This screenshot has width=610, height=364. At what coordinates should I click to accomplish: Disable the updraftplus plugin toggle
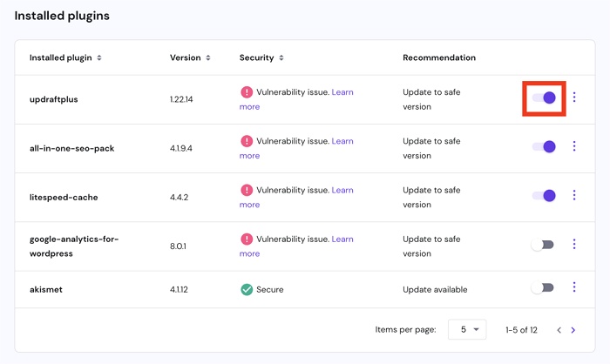click(x=544, y=98)
